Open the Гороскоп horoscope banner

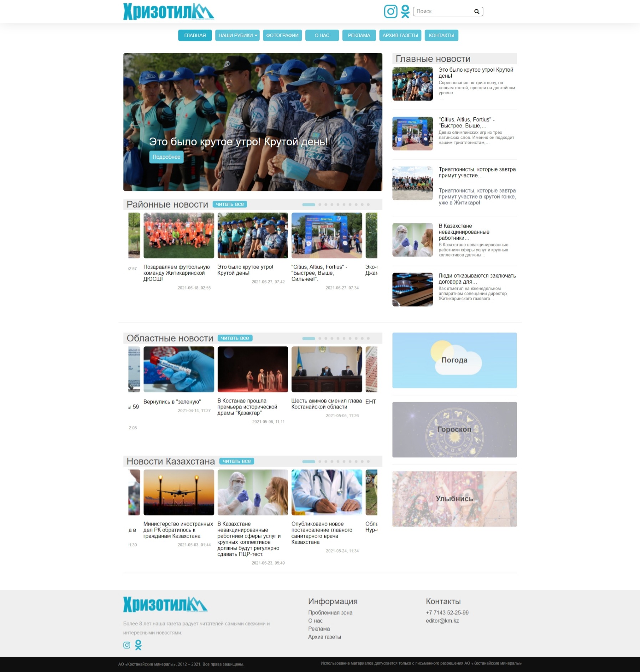454,429
